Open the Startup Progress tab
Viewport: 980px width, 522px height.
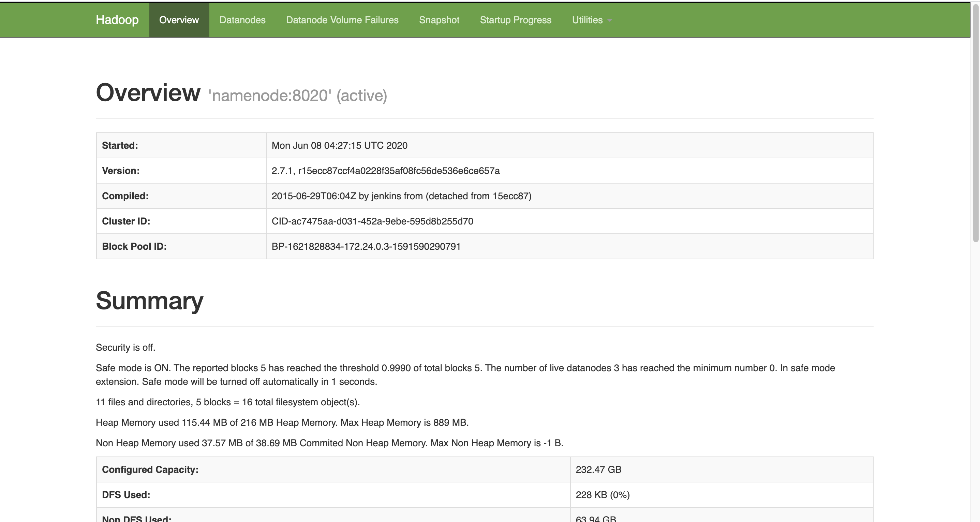pyautogui.click(x=516, y=20)
